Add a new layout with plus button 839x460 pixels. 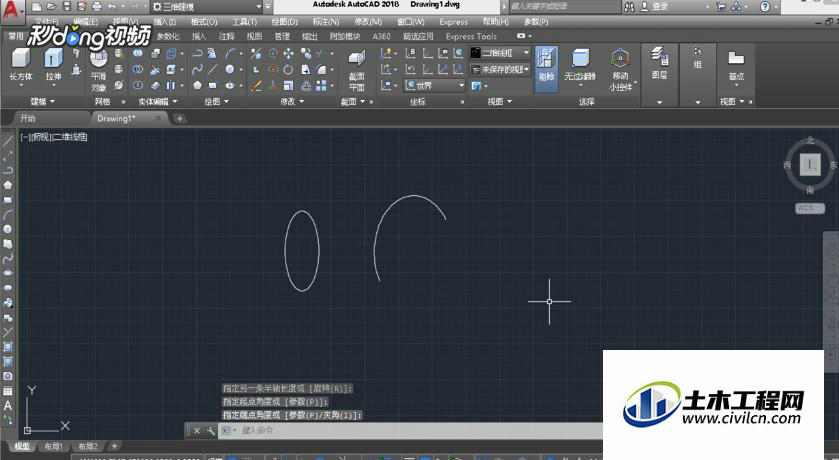114,446
